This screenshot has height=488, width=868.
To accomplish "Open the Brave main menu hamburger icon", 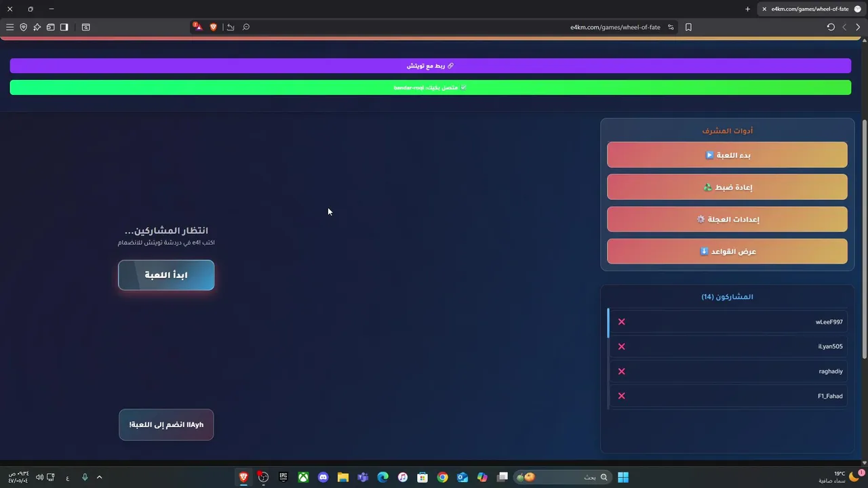I will (9, 27).
